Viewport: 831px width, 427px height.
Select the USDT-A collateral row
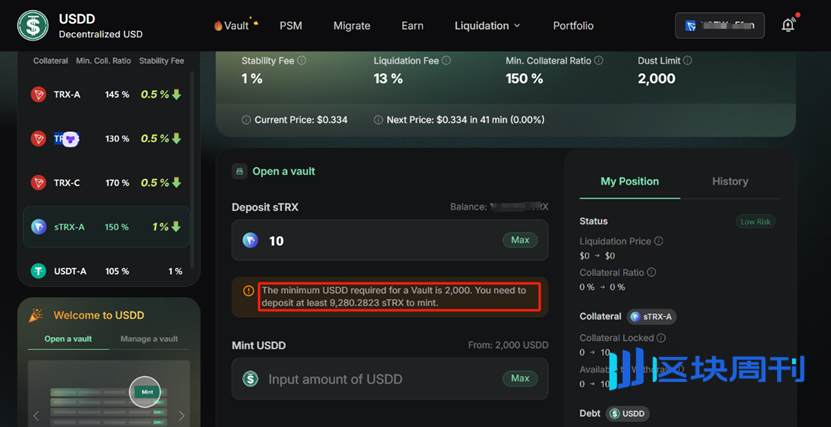point(107,271)
